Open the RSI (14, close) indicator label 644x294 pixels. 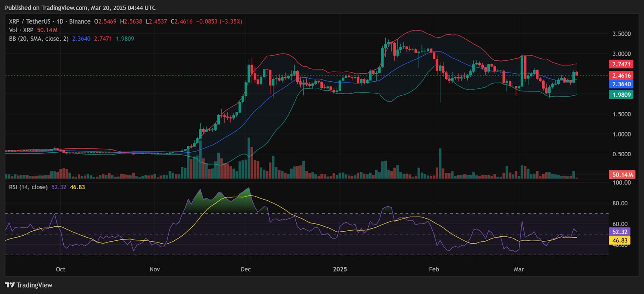28,187
